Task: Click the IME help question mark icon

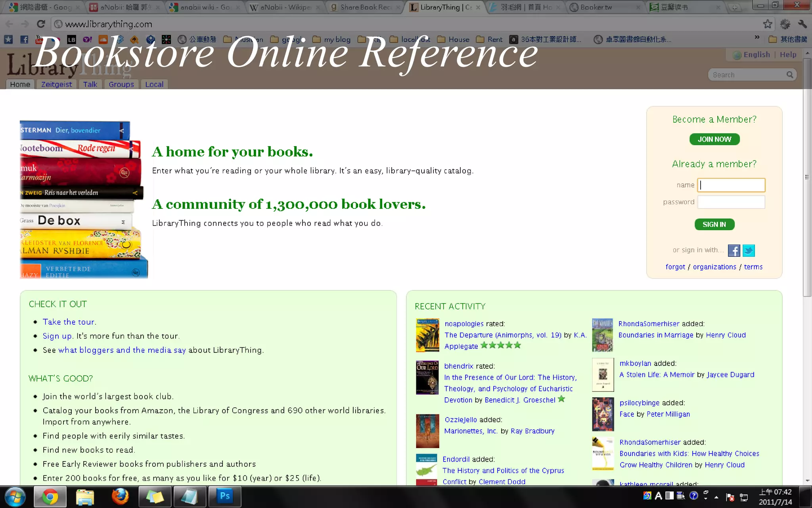Action: click(693, 495)
